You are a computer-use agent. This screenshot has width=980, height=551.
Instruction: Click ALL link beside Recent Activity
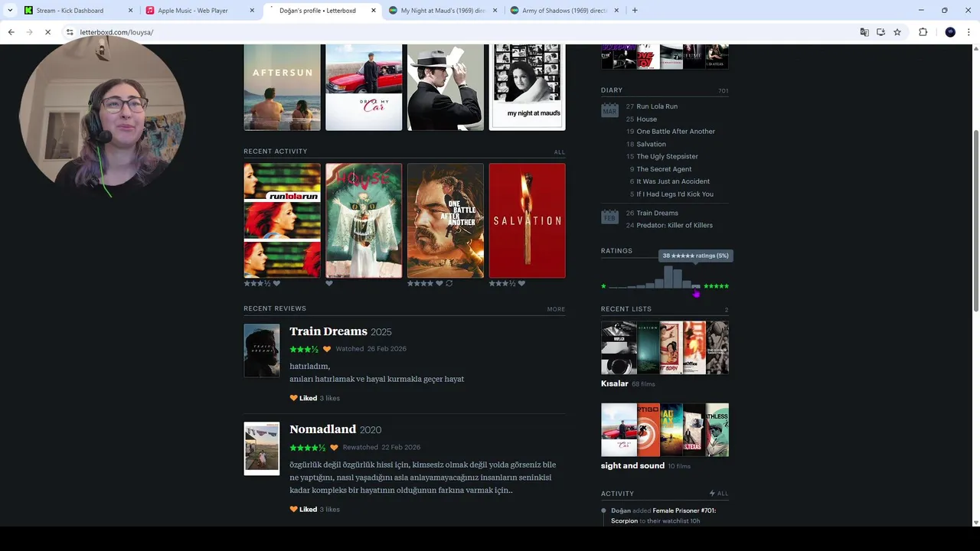tap(560, 152)
